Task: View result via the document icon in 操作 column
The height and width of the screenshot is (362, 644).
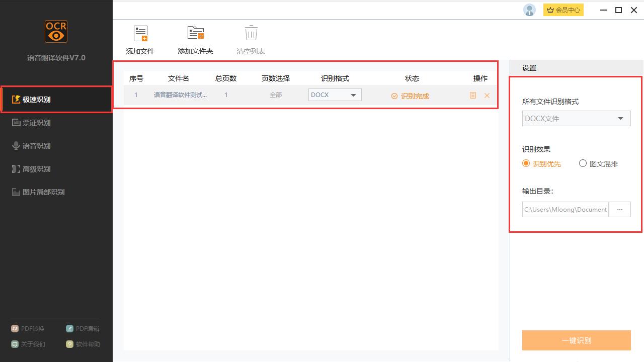Action: coord(472,95)
